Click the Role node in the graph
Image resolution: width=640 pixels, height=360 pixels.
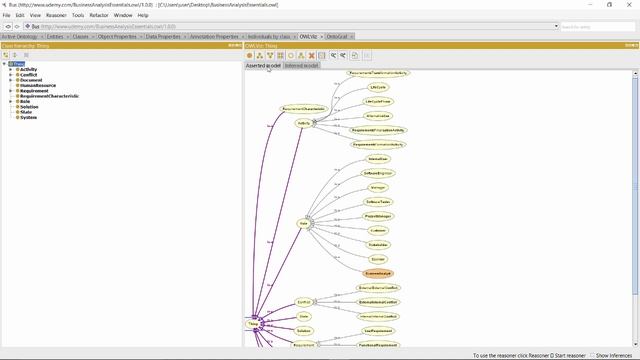pos(303,224)
